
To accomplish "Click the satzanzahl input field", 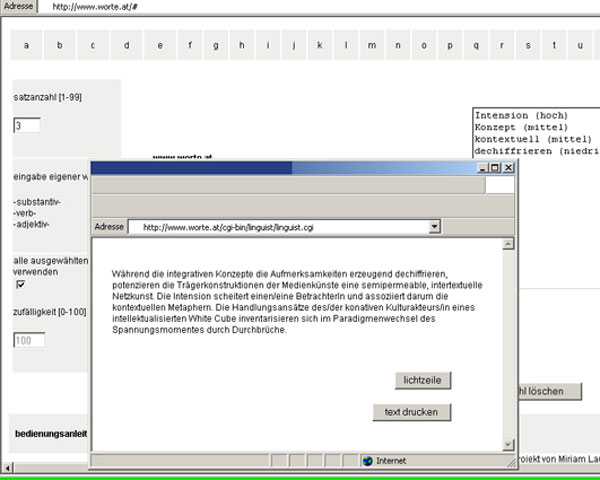I will coord(27,126).
